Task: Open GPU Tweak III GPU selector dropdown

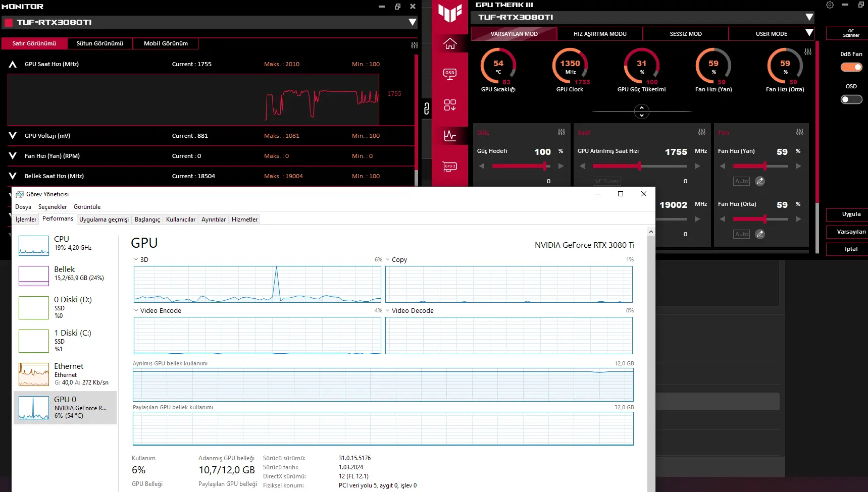Action: pos(809,17)
